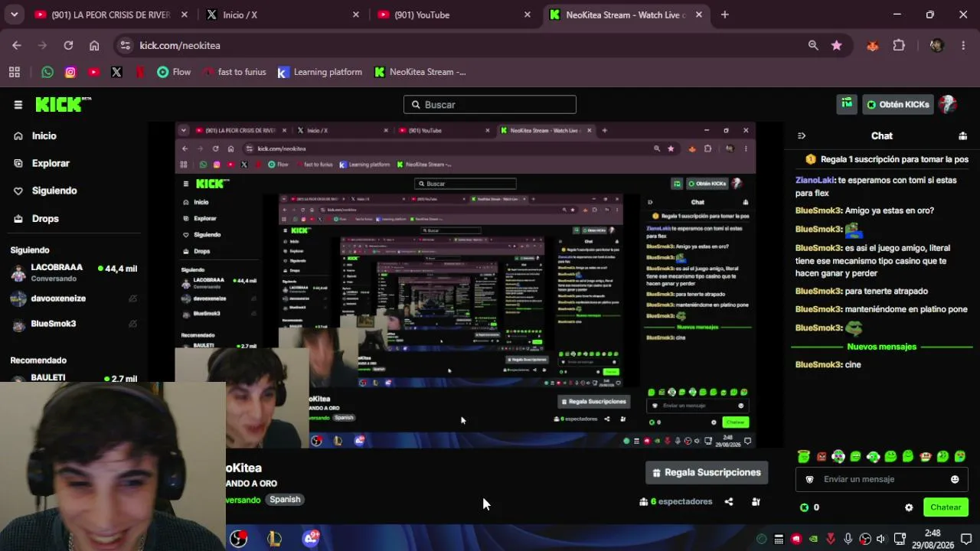Open the Netflix bookmark icon
Image resolution: width=980 pixels, height=551 pixels.
tap(139, 72)
